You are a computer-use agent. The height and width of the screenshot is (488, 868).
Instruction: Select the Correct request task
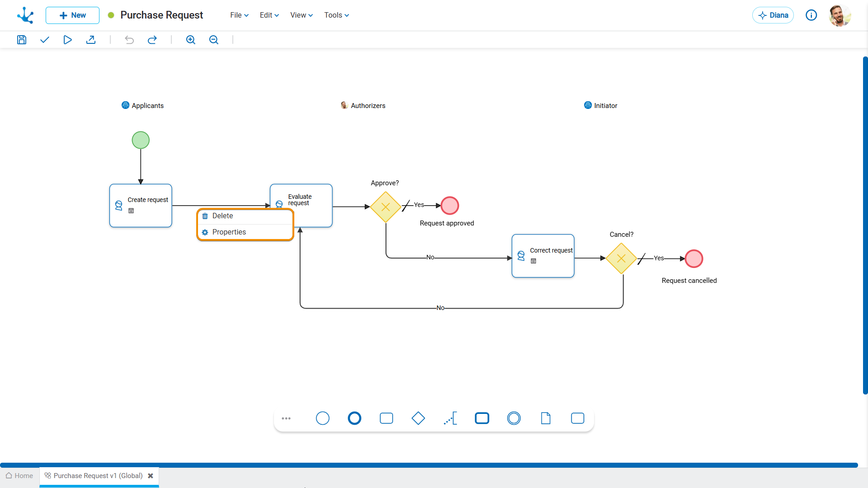pyautogui.click(x=543, y=256)
